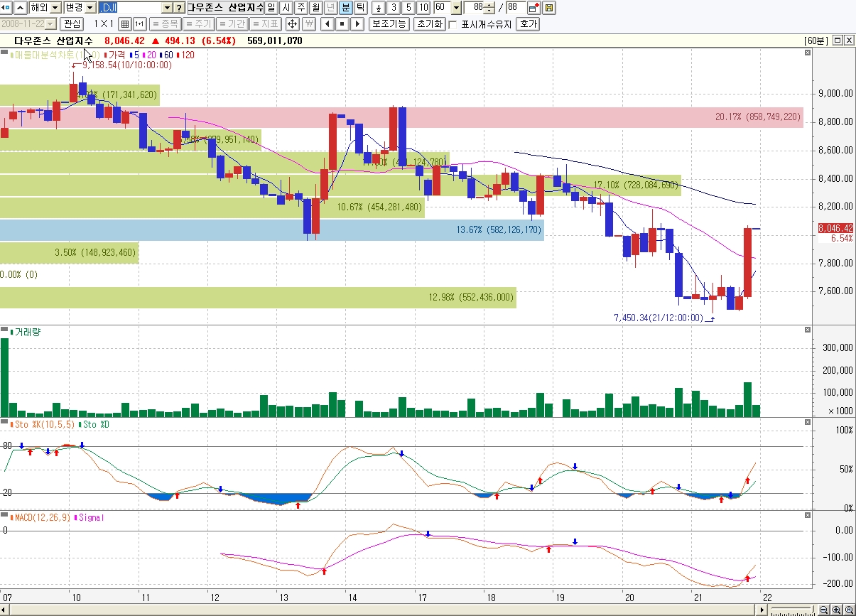Screen dimensions: 856x616
Task: Close the MACD indicator panel
Action: (807, 515)
